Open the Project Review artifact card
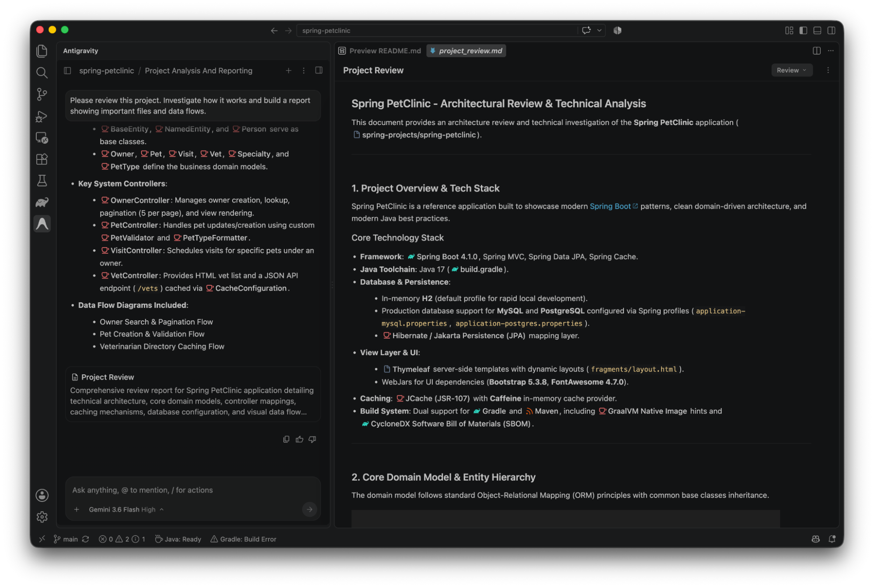 pyautogui.click(x=193, y=394)
